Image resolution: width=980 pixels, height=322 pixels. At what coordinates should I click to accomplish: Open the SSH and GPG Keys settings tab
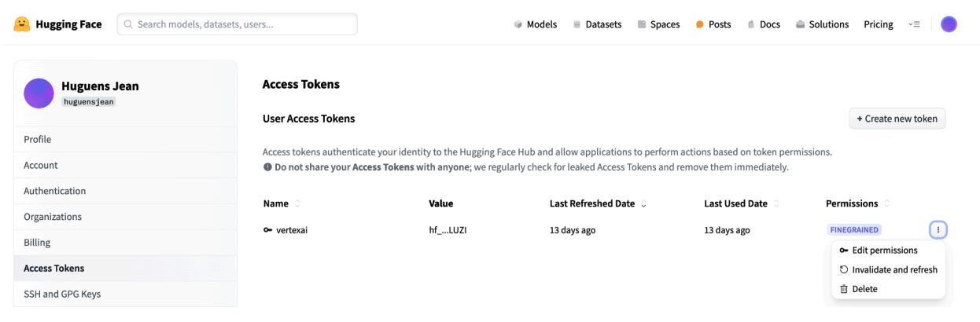tap(62, 294)
